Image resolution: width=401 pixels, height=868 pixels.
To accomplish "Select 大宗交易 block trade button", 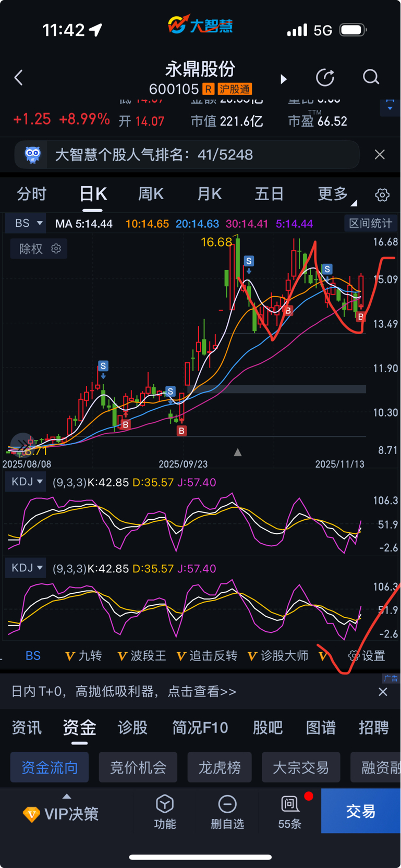I will pos(301,767).
